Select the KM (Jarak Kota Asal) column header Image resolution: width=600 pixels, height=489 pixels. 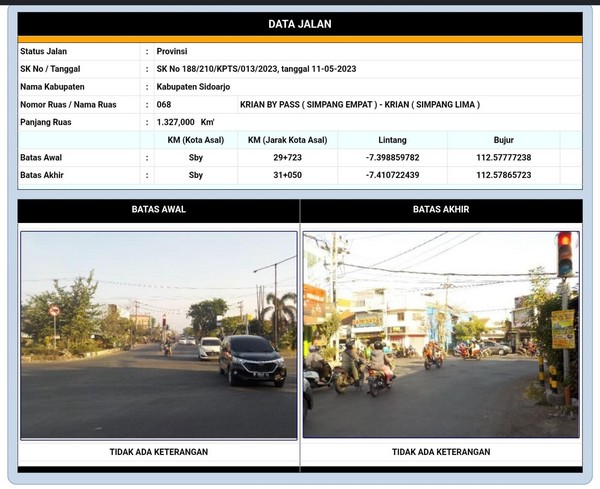289,140
